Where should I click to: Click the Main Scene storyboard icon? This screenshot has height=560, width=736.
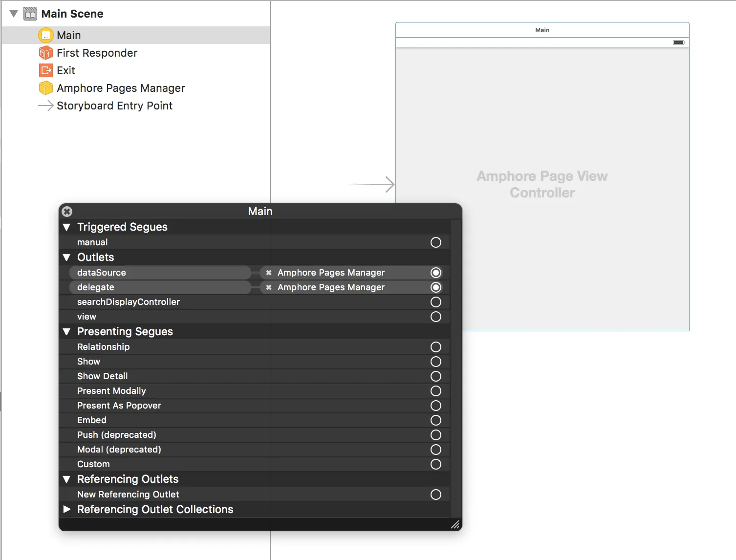point(30,14)
